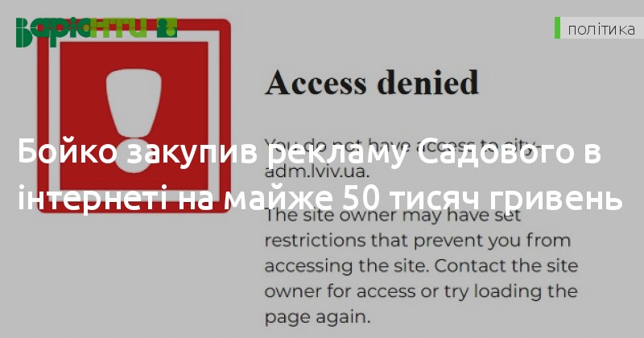Click the green people icon ending the logo
The height and width of the screenshot is (338, 644).
point(167,27)
